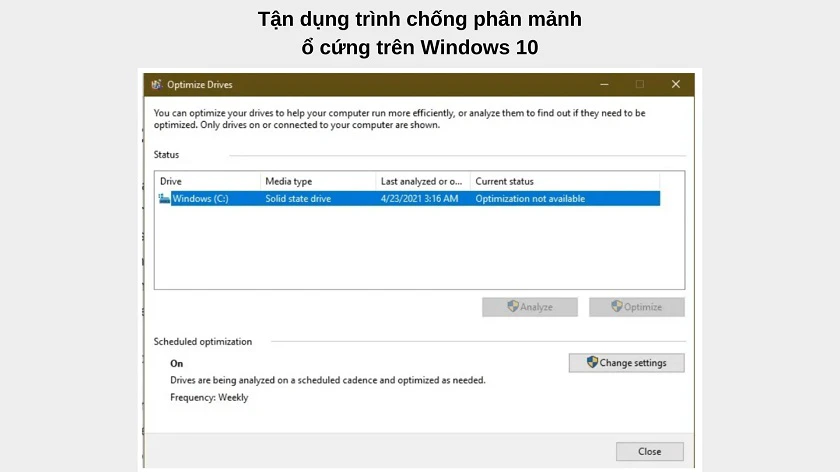Click the Status section label

(166, 155)
